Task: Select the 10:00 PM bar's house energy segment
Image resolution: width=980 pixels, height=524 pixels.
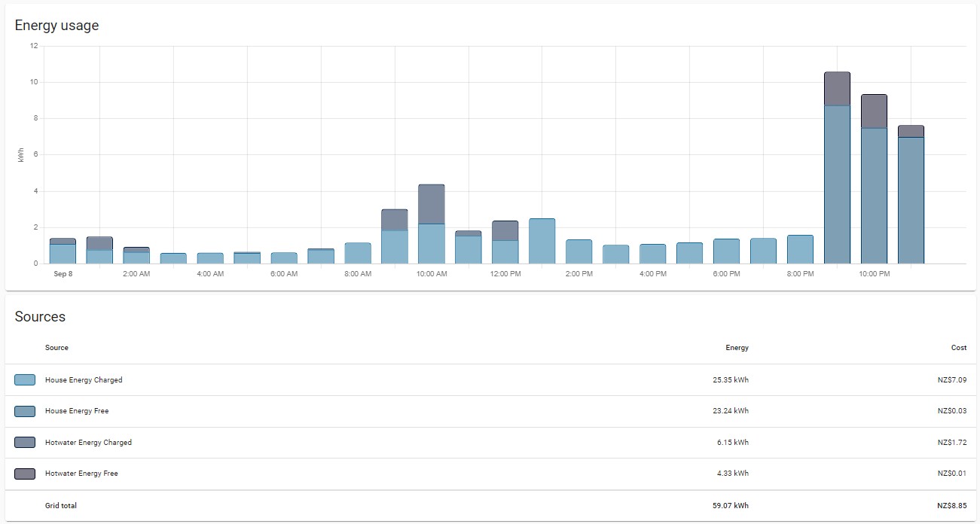Action: (x=874, y=196)
